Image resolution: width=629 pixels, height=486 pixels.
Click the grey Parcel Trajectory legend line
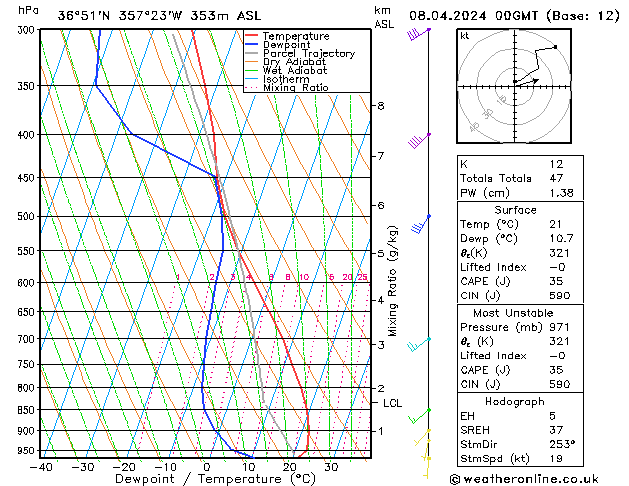[251, 53]
